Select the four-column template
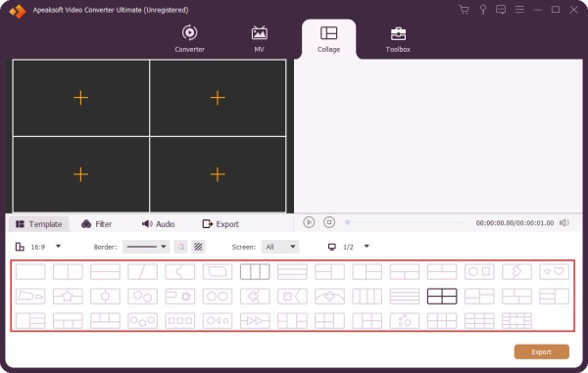This screenshot has width=588, height=373. click(367, 297)
